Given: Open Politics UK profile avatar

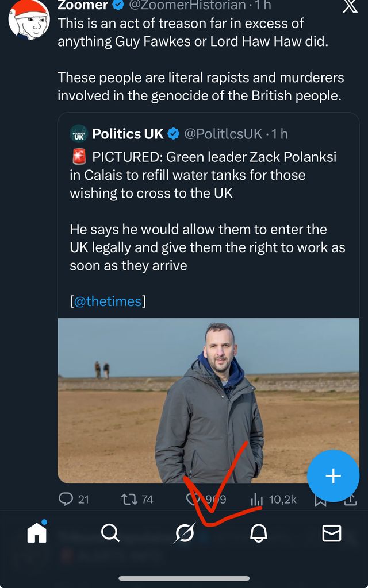Looking at the screenshot, I should click(x=79, y=134).
